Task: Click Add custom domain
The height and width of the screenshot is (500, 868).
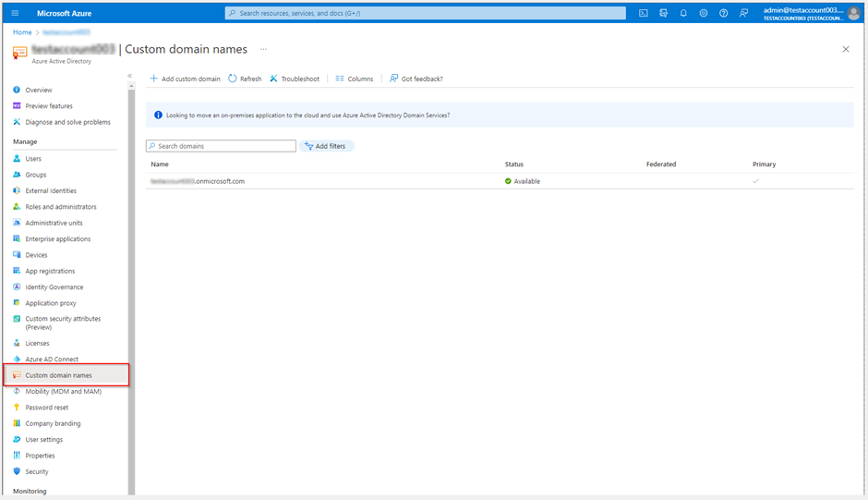Action: (185, 79)
